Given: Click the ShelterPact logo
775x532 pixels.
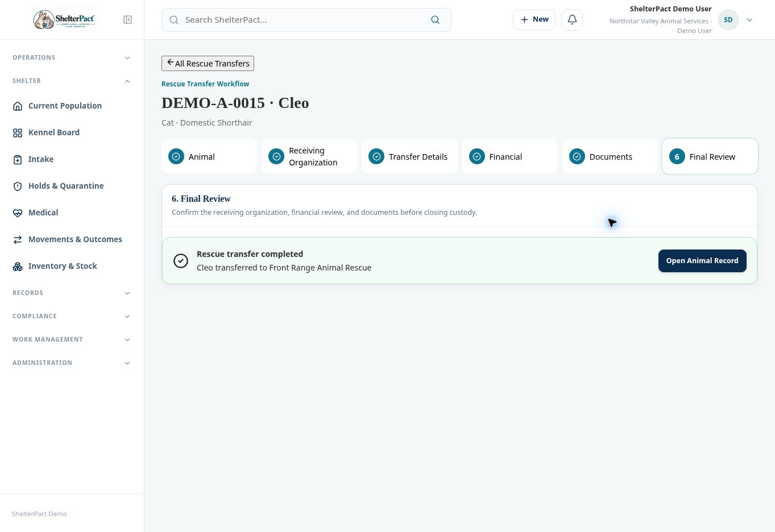Looking at the screenshot, I should click(x=64, y=20).
